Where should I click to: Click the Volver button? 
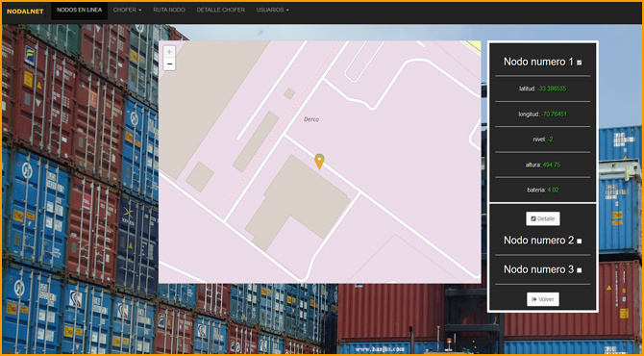coord(542,299)
